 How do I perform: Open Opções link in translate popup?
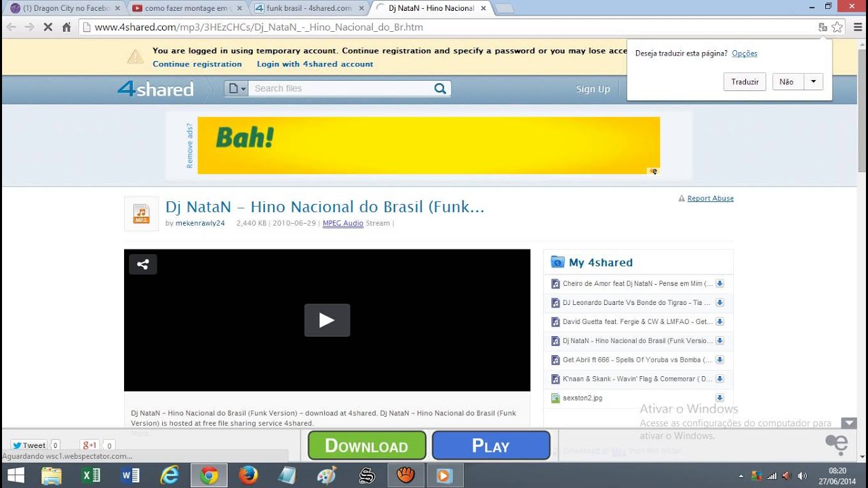(x=745, y=54)
